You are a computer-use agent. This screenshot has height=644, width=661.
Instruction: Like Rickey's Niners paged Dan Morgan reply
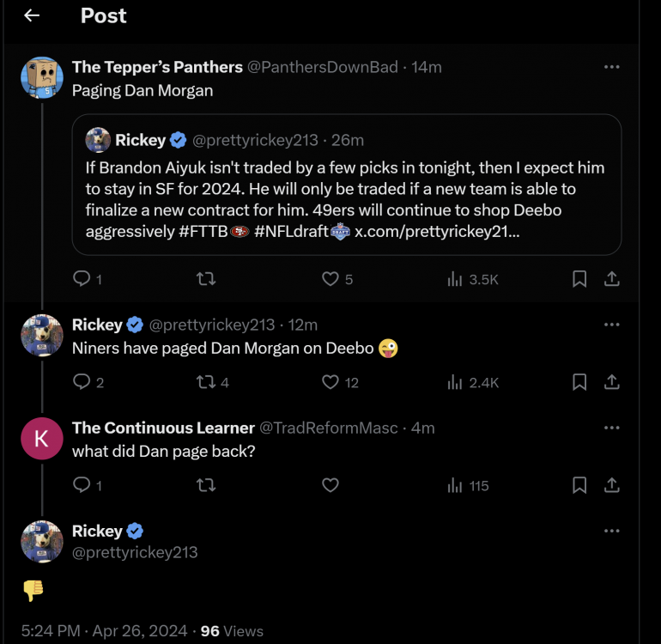point(330,382)
